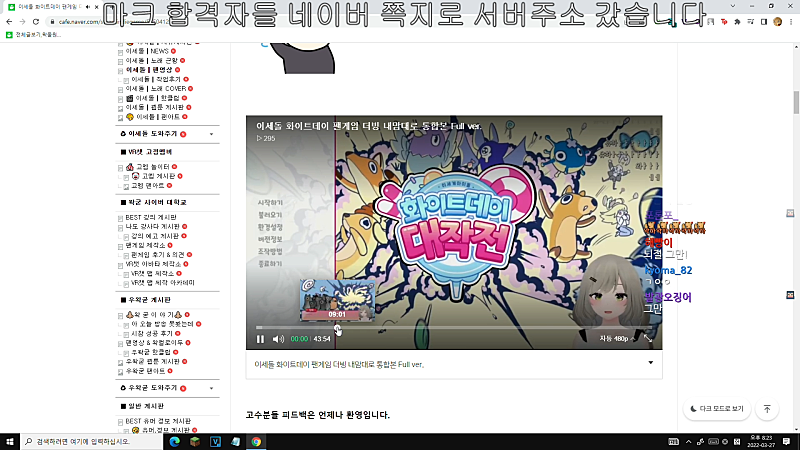The width and height of the screenshot is (800, 450).
Task: Jump to top with the up-arrow button
Action: pos(767,409)
